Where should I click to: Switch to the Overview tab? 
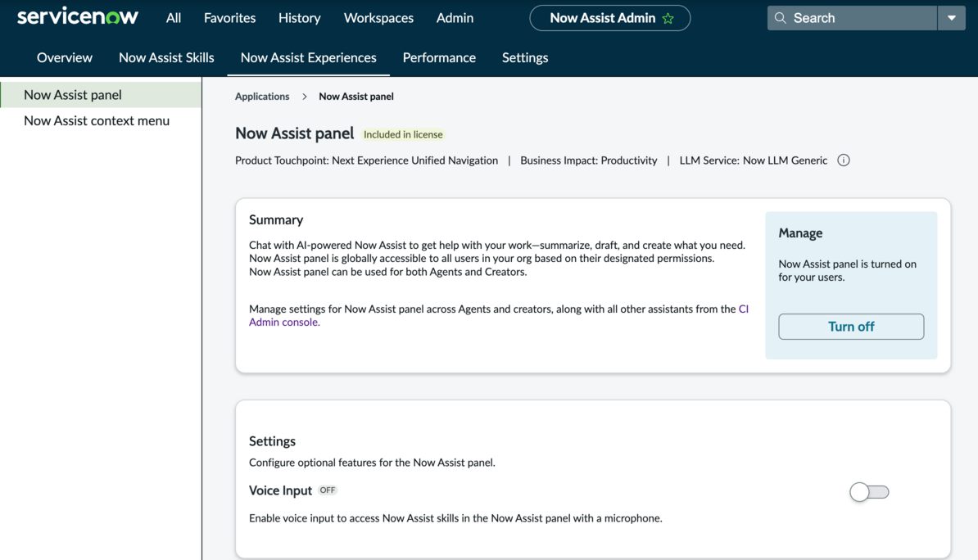pos(64,57)
